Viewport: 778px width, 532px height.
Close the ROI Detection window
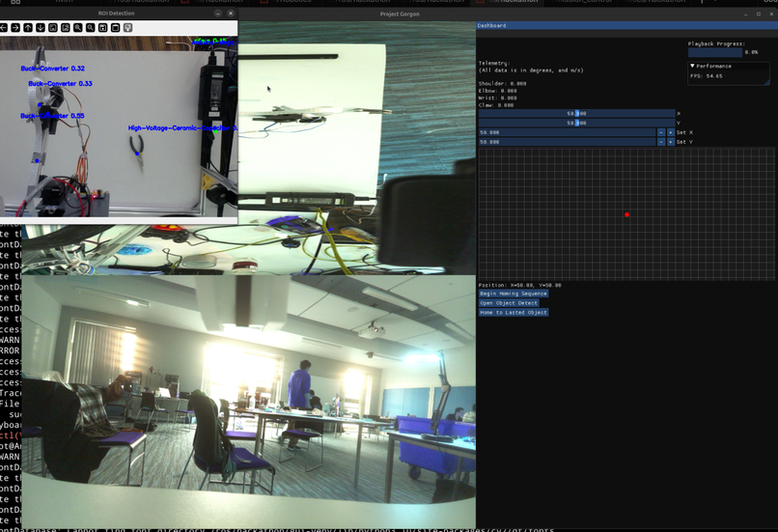[x=231, y=14]
